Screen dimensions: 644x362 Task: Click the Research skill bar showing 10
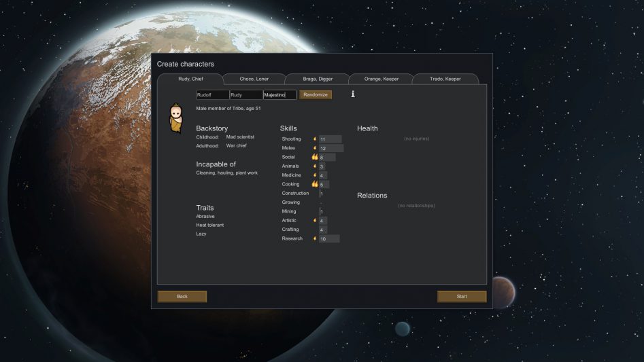(329, 238)
